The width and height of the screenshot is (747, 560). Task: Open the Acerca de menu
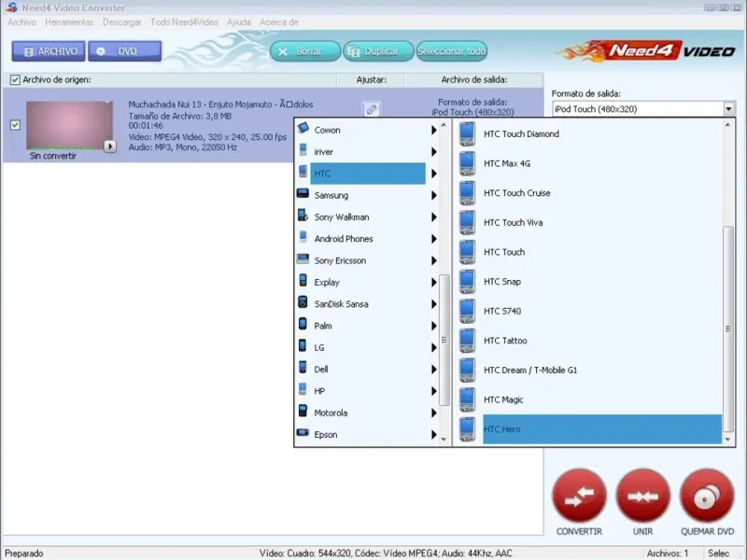[278, 21]
